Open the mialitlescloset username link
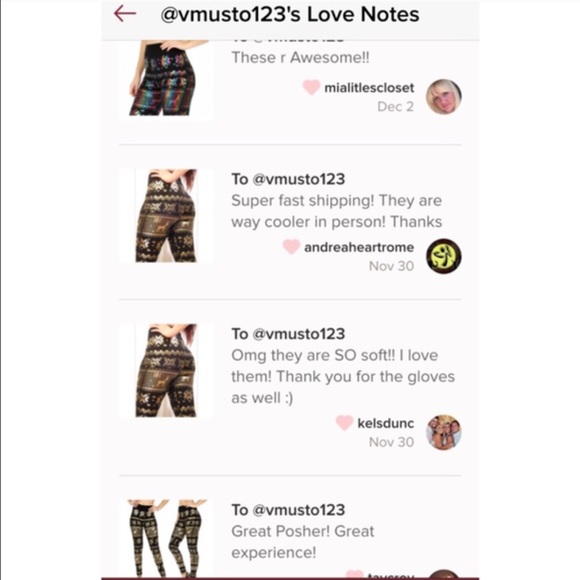Image resolution: width=580 pixels, height=580 pixels. [x=369, y=88]
